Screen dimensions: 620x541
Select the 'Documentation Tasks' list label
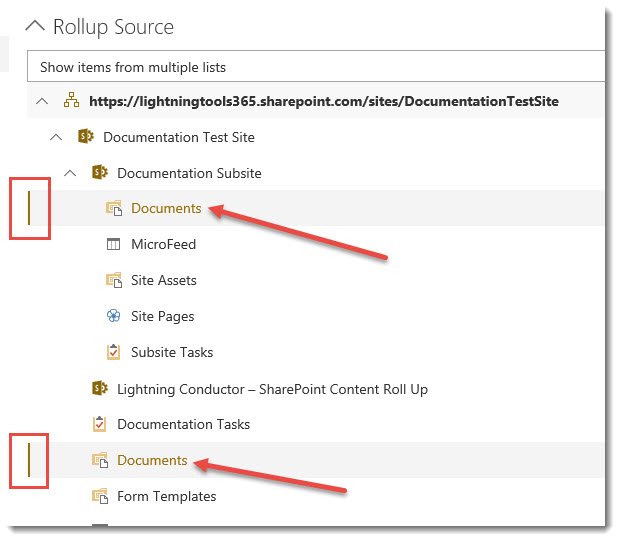(x=183, y=424)
